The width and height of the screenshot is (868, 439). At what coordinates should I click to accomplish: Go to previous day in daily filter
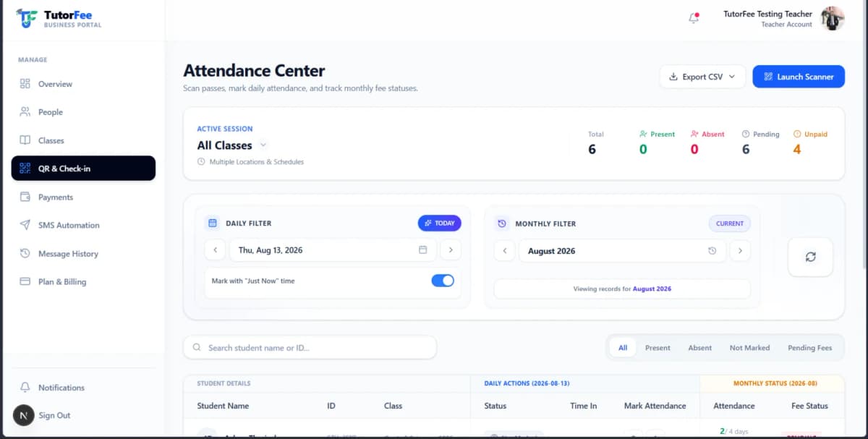215,250
